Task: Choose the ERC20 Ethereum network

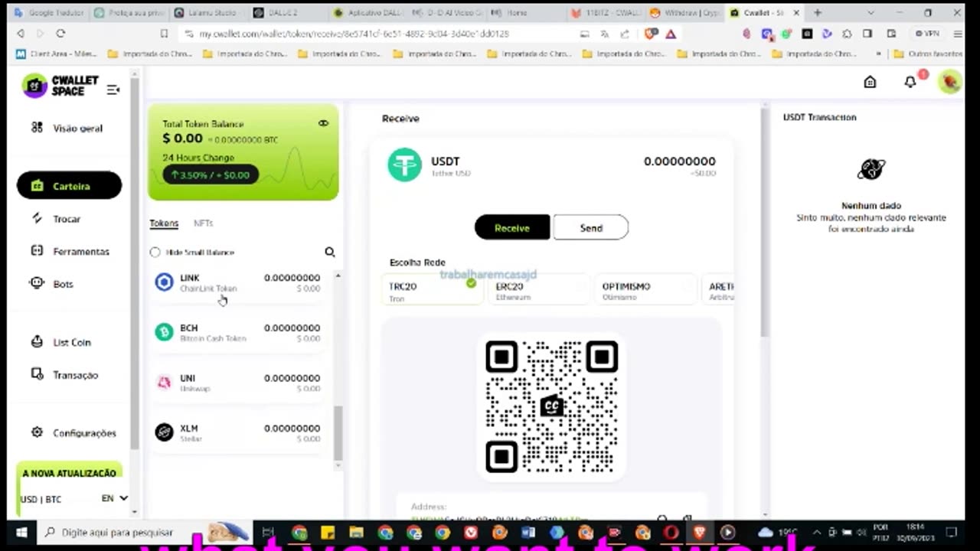Action: click(x=538, y=291)
